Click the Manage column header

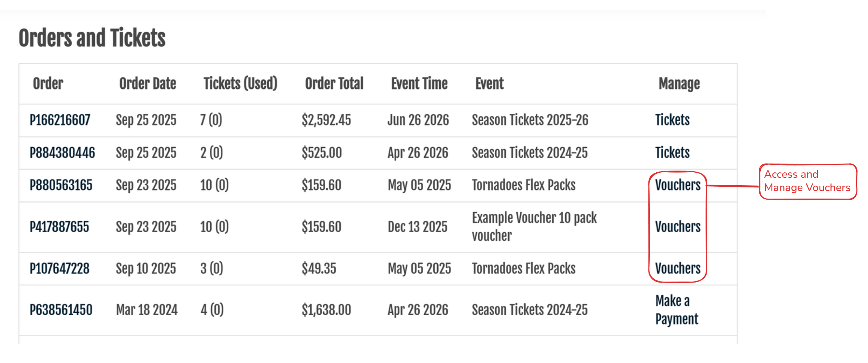point(679,84)
